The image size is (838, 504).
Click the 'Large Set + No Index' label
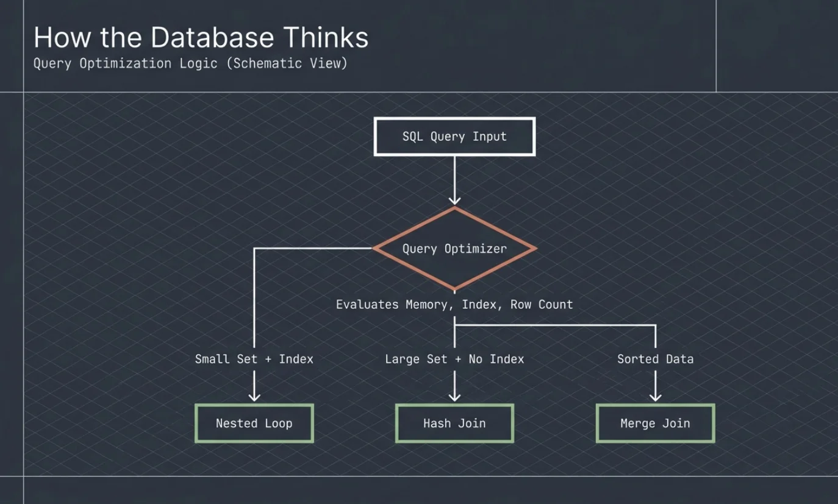(x=454, y=359)
